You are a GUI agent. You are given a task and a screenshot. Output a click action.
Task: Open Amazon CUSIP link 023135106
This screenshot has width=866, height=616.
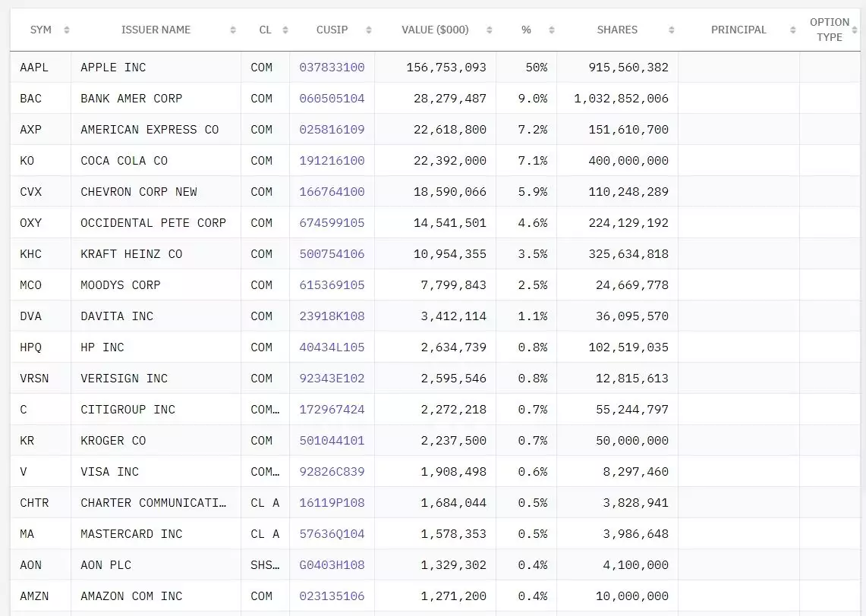click(x=332, y=596)
